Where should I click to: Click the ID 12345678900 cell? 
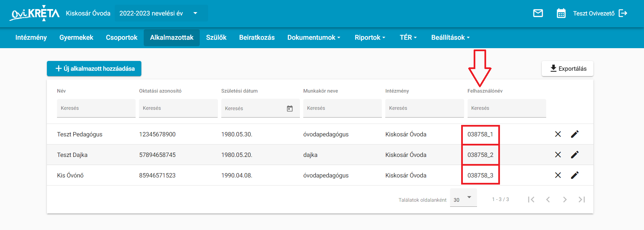[x=157, y=134]
